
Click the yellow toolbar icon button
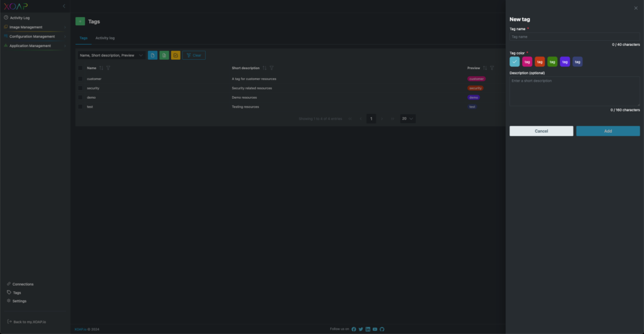point(175,55)
